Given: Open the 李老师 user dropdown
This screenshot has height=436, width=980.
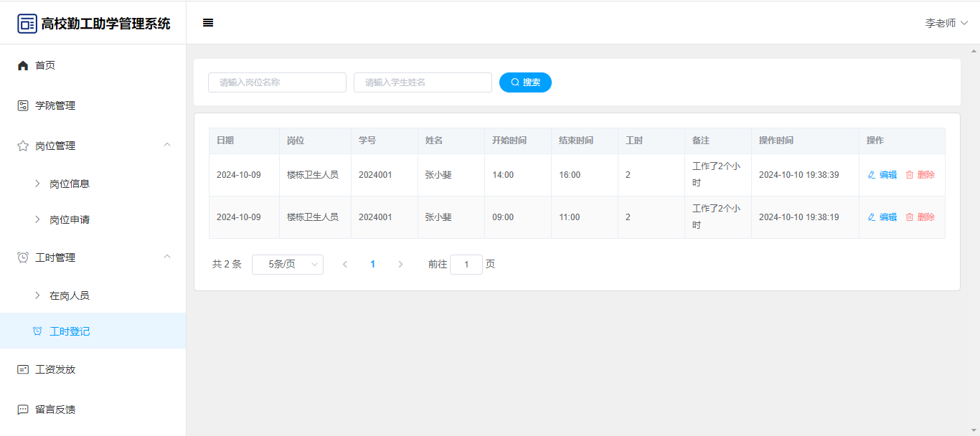Looking at the screenshot, I should (946, 23).
